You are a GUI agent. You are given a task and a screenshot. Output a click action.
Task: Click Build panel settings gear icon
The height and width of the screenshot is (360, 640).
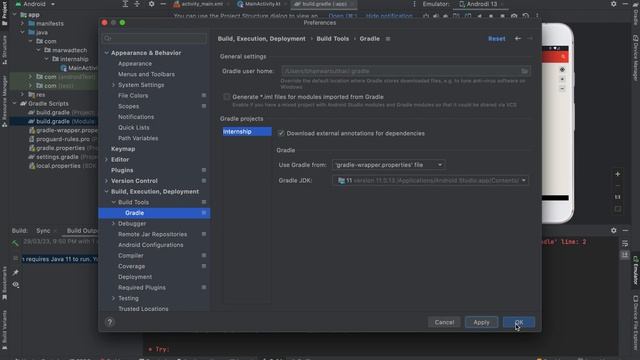click(613, 231)
